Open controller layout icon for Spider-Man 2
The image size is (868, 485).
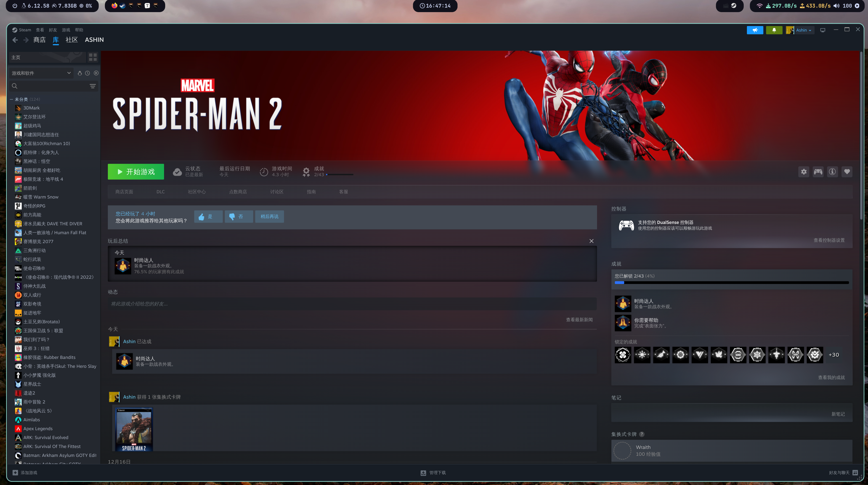point(818,172)
